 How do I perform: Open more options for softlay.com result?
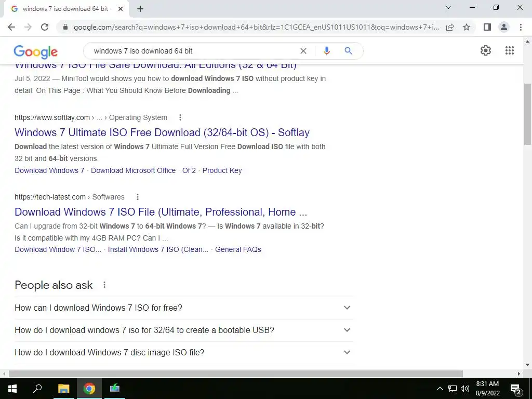(x=180, y=117)
